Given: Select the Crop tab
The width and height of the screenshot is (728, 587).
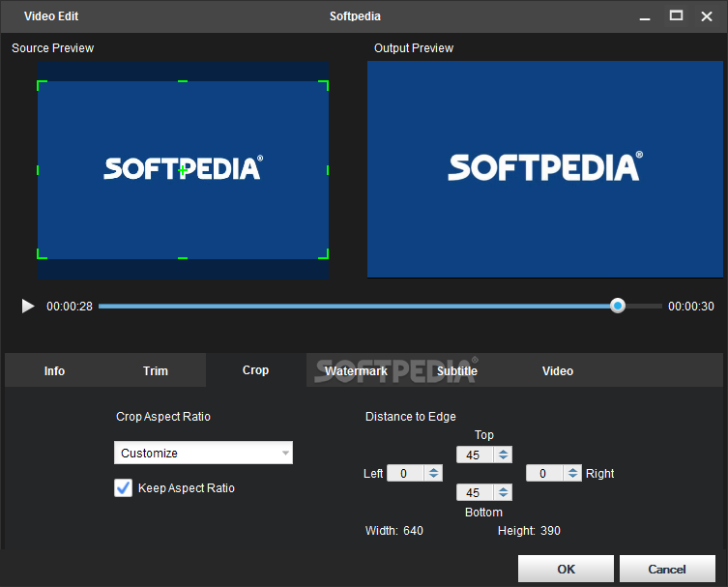Looking at the screenshot, I should [x=256, y=370].
